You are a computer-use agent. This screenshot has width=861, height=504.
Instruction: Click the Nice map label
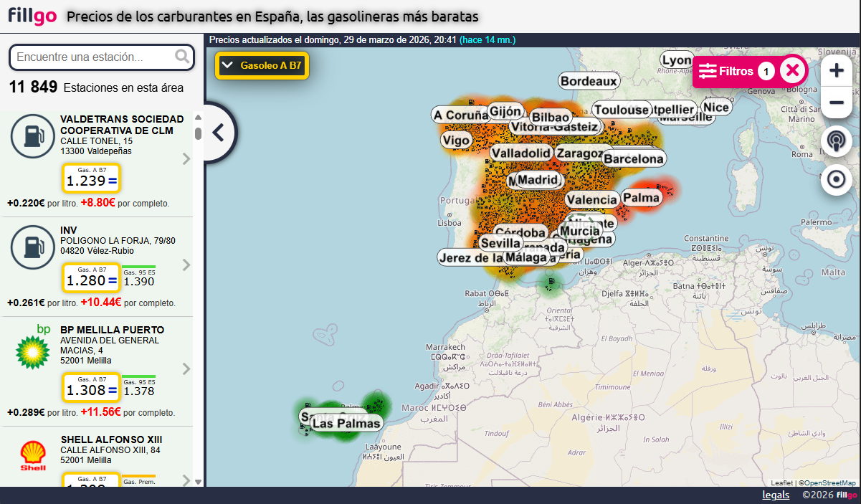click(716, 108)
